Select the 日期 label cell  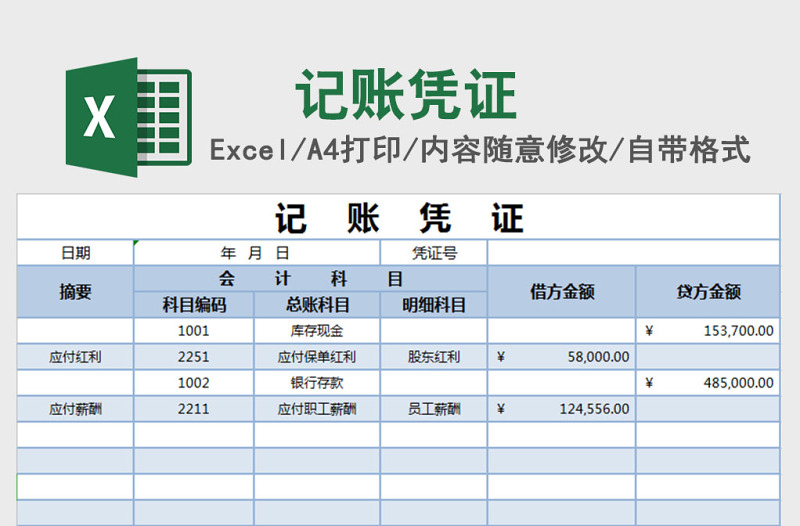pos(75,253)
